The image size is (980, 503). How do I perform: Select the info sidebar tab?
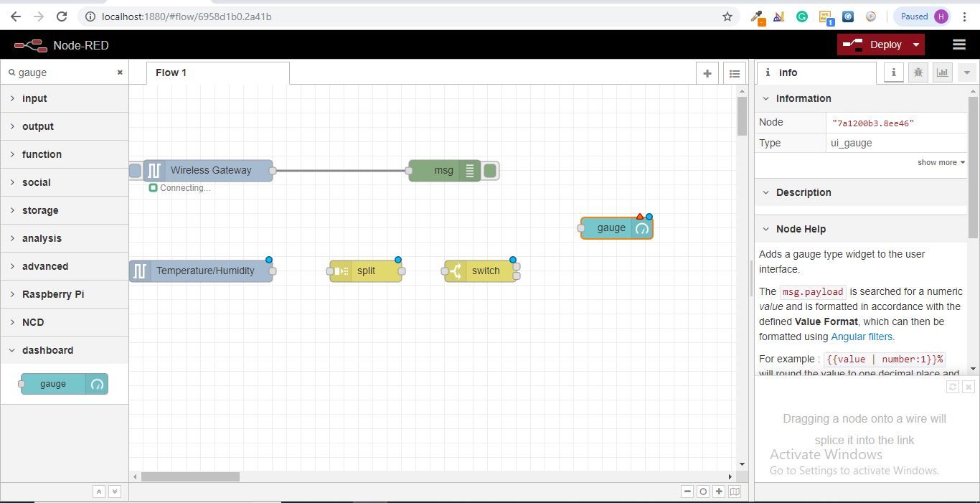[x=816, y=72]
